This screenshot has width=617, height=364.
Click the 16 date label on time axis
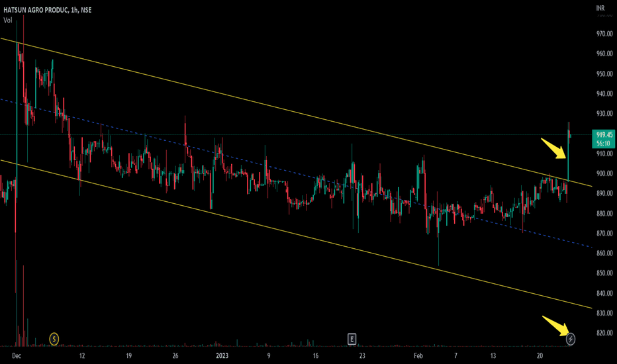tap(316, 356)
